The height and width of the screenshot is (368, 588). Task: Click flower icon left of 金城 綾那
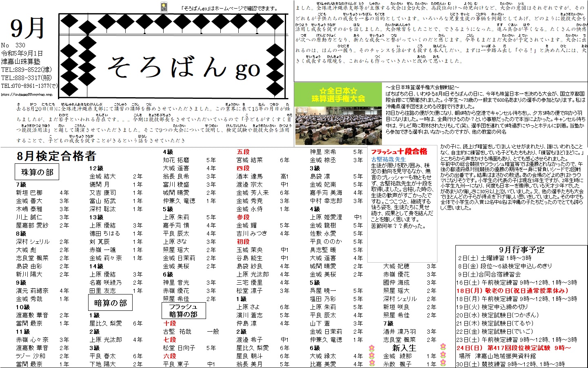coord(371,356)
